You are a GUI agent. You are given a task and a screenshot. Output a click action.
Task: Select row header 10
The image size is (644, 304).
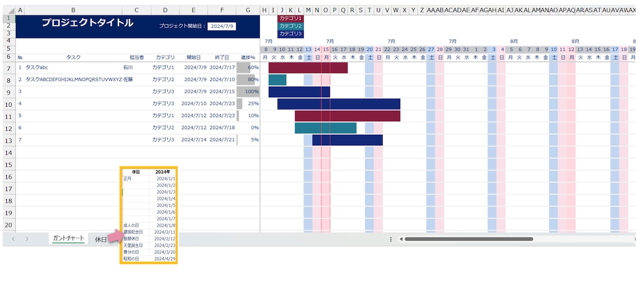(x=8, y=104)
